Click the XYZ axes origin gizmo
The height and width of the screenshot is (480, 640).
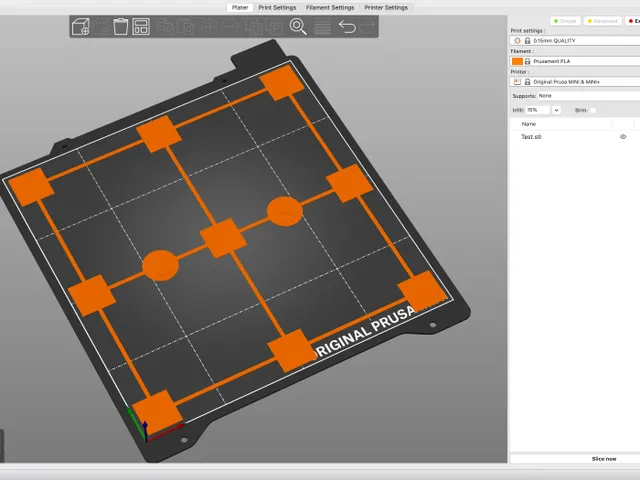tap(145, 437)
